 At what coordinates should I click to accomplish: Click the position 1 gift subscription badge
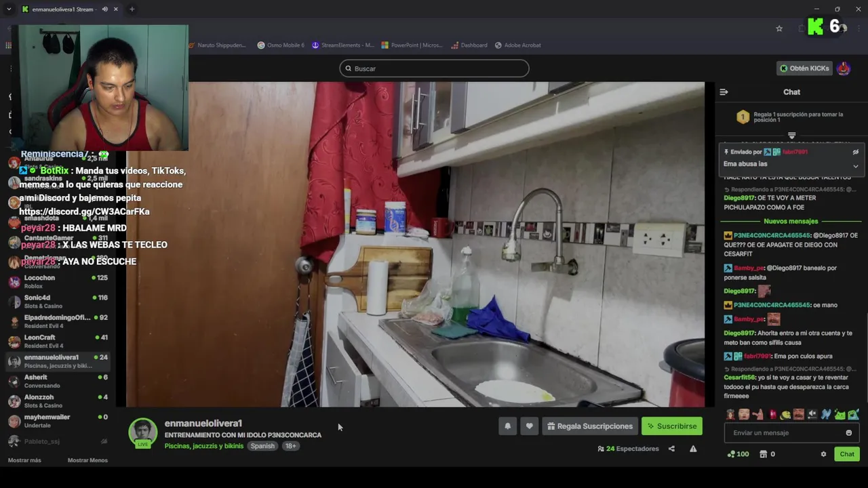click(743, 117)
